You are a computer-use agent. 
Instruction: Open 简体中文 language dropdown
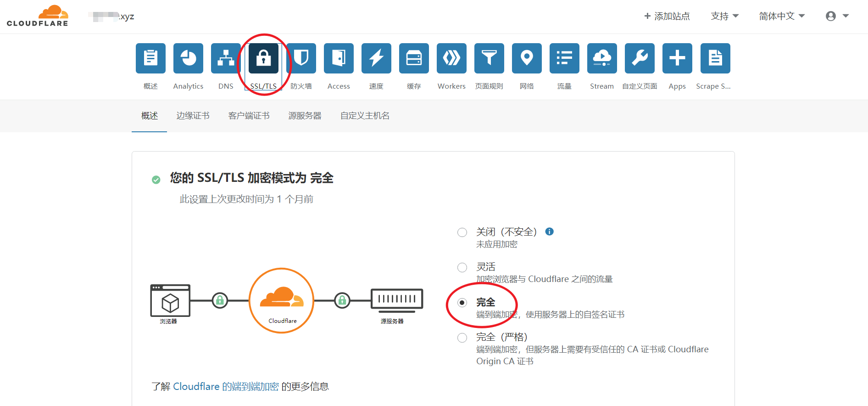[x=782, y=16]
